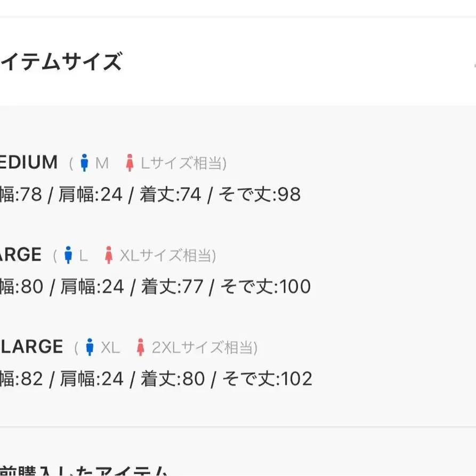Click the そで丈:102 measurement in XLARGE

pyautogui.click(x=268, y=378)
